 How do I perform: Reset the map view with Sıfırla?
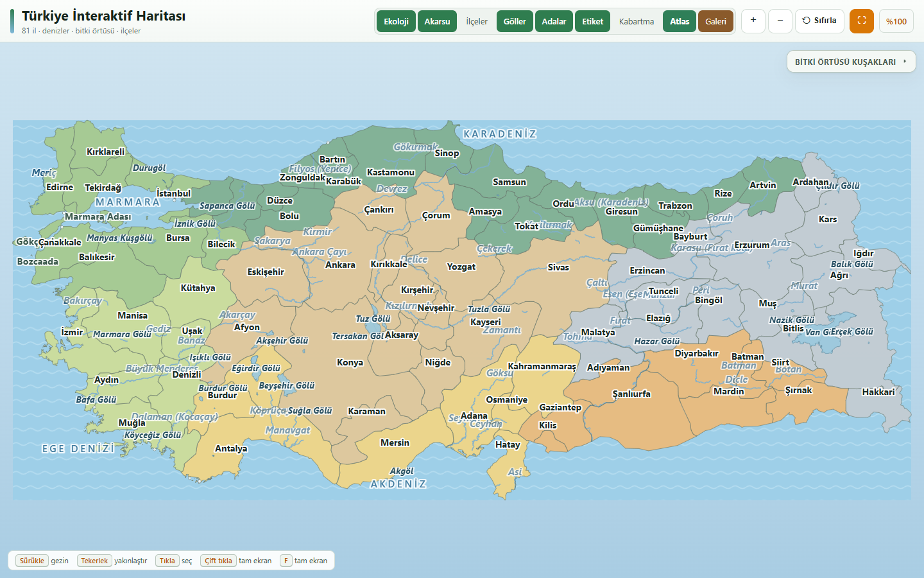click(x=819, y=21)
